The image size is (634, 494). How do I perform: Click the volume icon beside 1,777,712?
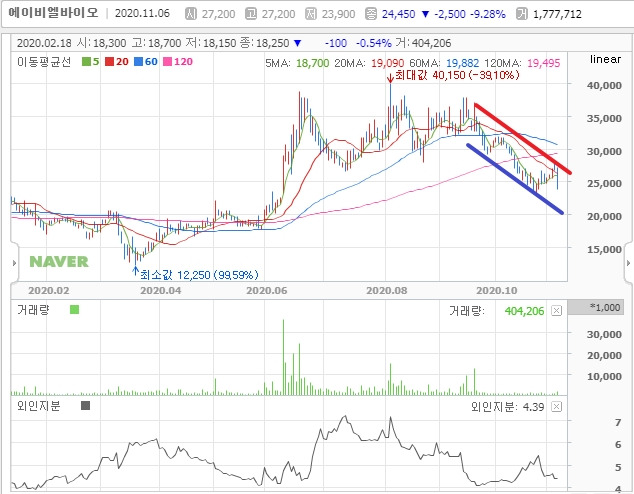point(522,14)
